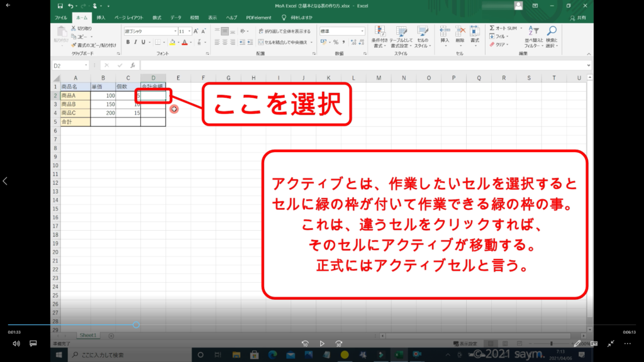
Task: Select the Sheet1 worksheet tab
Action: [87, 336]
